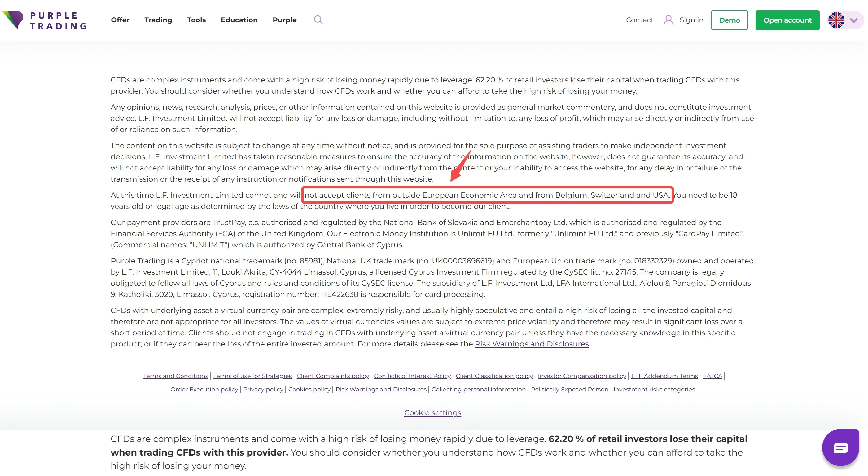Open the search magnifier icon
The width and height of the screenshot is (868, 476).
click(318, 20)
